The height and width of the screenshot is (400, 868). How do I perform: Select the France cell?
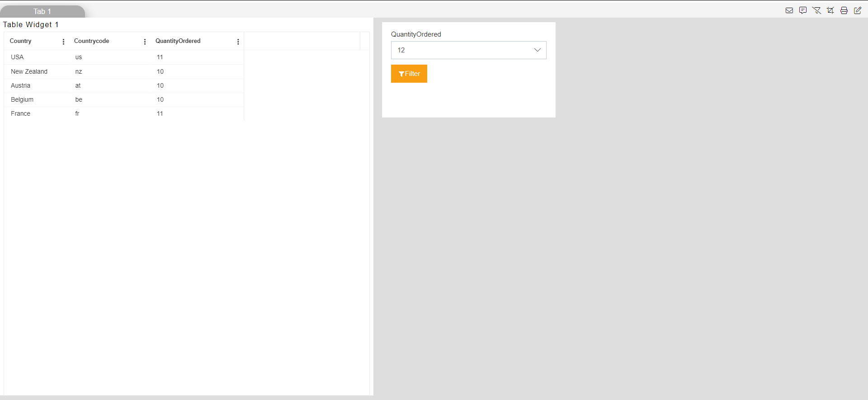[x=20, y=113]
